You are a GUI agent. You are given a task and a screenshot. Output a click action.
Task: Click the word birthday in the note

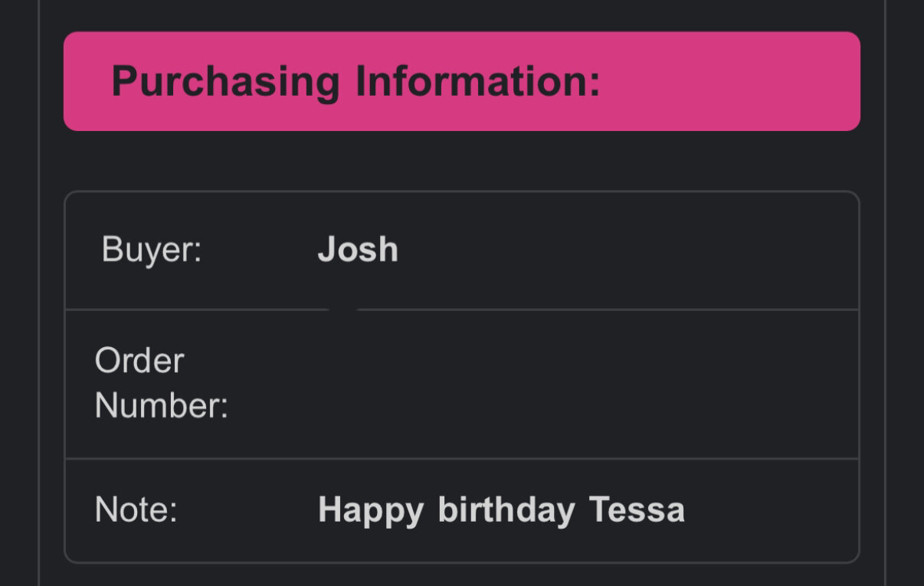[506, 510]
